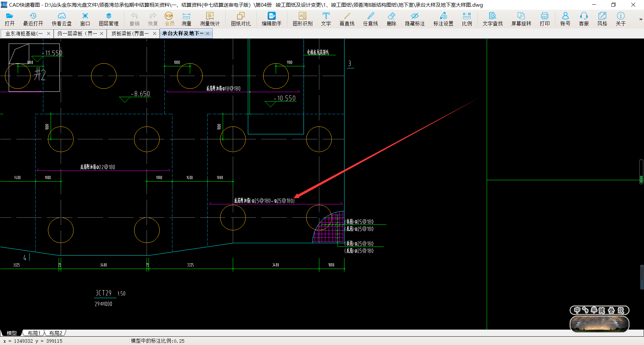The height and width of the screenshot is (345, 644).
Task: Switch to the 模型 model layout tab
Action: (x=12, y=333)
